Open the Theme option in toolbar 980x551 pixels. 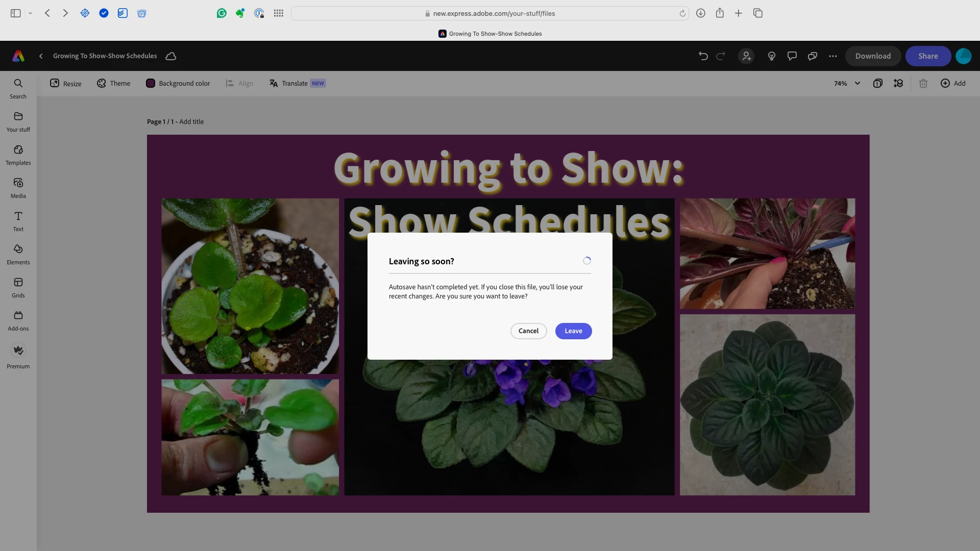113,83
